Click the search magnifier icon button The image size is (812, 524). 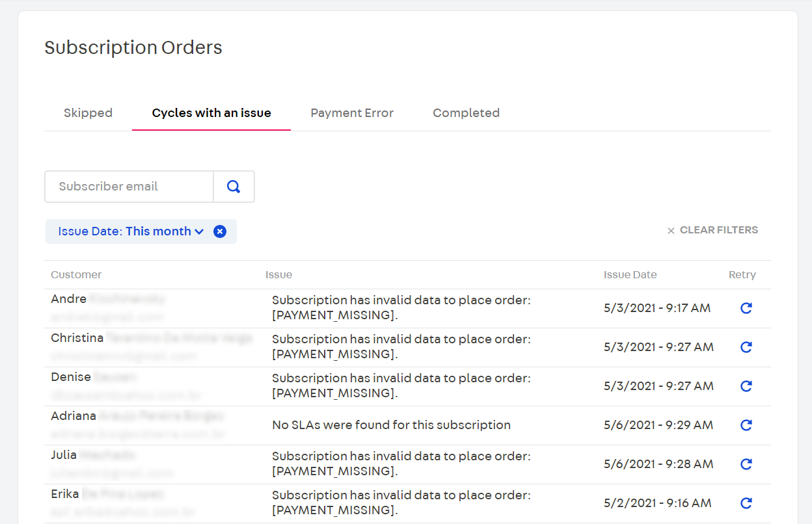click(234, 187)
